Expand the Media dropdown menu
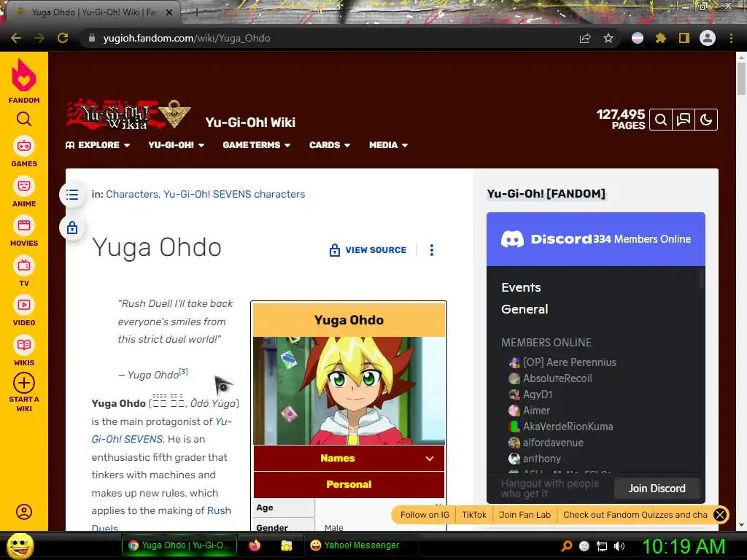747x560 pixels. [388, 145]
